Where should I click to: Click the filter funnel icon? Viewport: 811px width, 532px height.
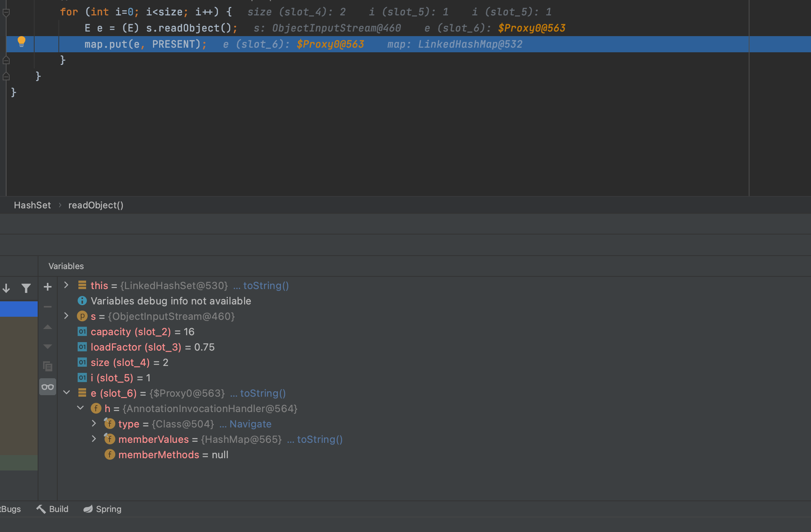coord(26,288)
